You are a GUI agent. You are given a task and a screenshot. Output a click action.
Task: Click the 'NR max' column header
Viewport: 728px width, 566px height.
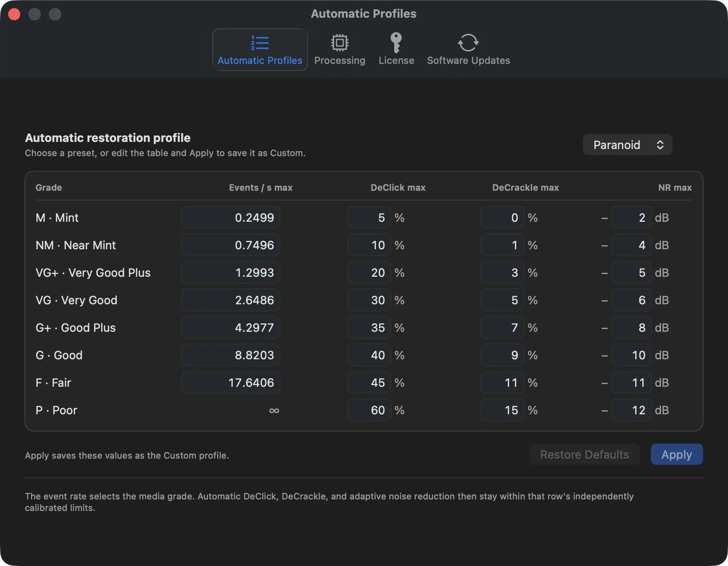click(x=675, y=188)
